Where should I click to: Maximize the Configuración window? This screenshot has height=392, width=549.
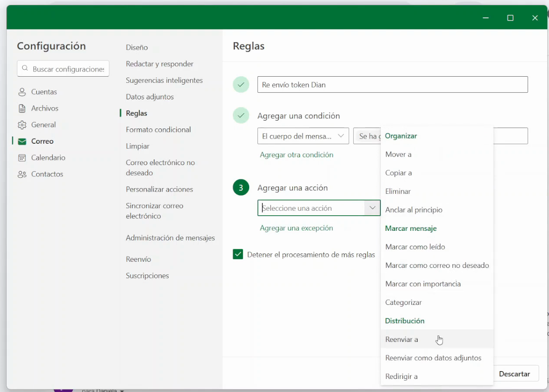[x=510, y=18]
